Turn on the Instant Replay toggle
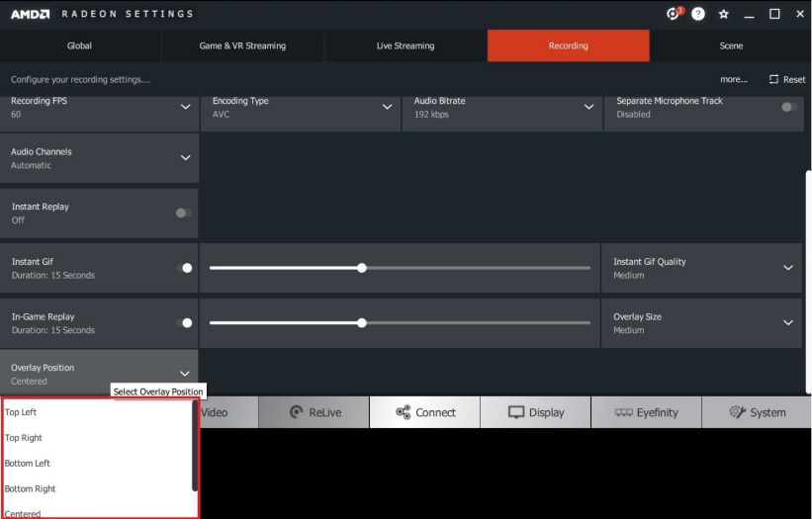Screen dimensions: 812x519 [183, 213]
